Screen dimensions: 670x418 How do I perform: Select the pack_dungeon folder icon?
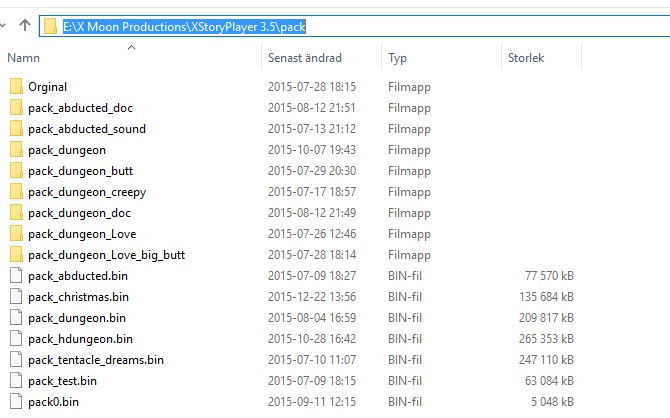click(x=16, y=150)
